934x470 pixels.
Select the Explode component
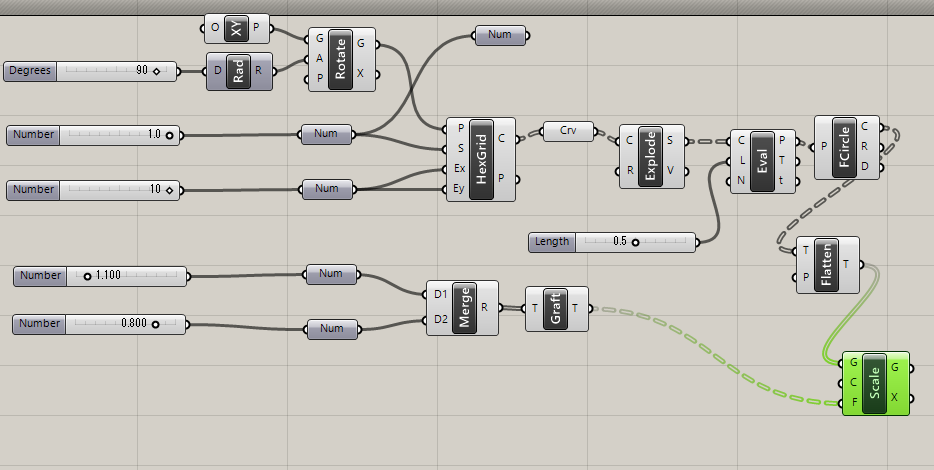click(650, 156)
